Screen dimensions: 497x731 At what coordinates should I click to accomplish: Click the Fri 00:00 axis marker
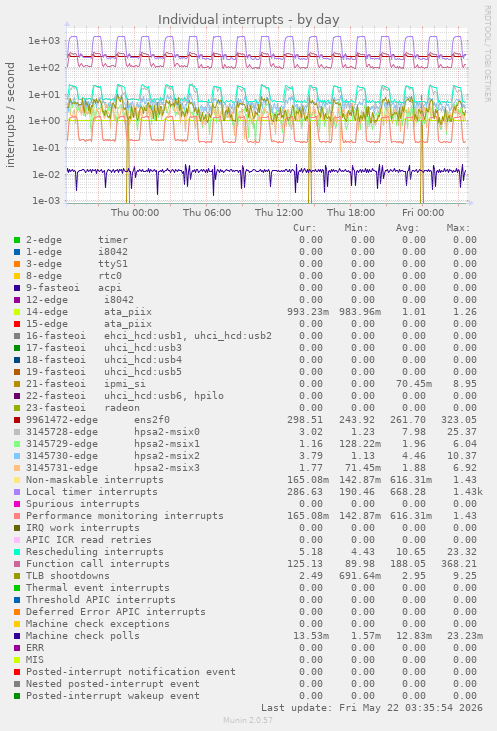423,213
